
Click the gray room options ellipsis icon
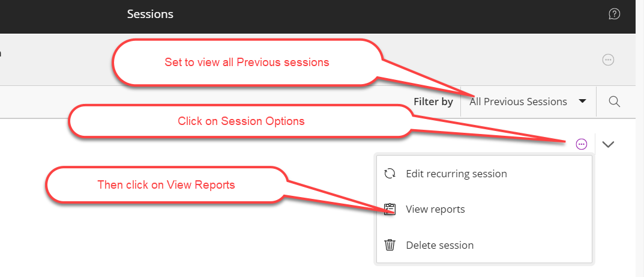(608, 59)
